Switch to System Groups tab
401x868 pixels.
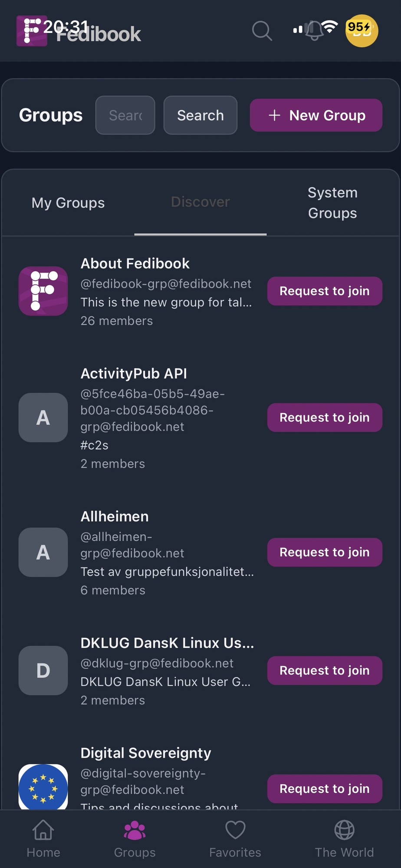332,203
